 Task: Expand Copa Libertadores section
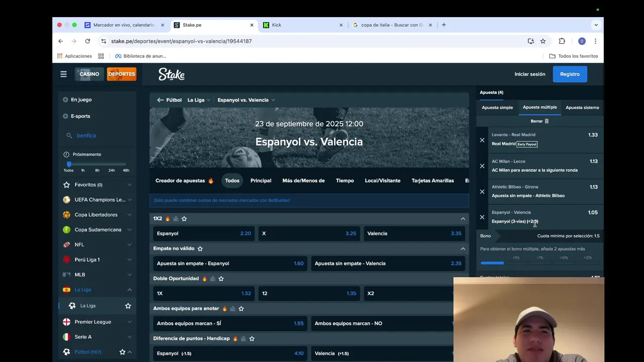click(x=129, y=215)
